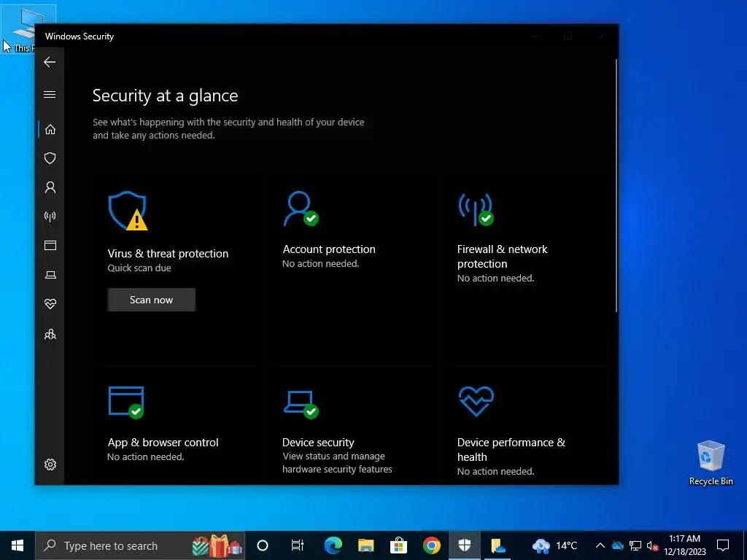
Task: Go back with the back arrow
Action: [x=50, y=62]
